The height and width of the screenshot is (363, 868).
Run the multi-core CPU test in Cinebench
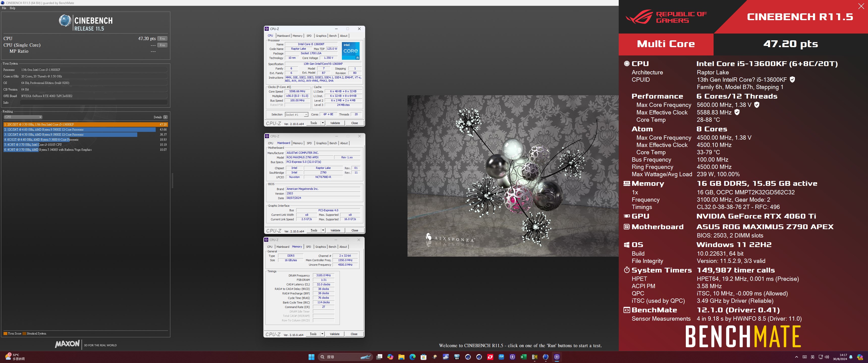[162, 38]
